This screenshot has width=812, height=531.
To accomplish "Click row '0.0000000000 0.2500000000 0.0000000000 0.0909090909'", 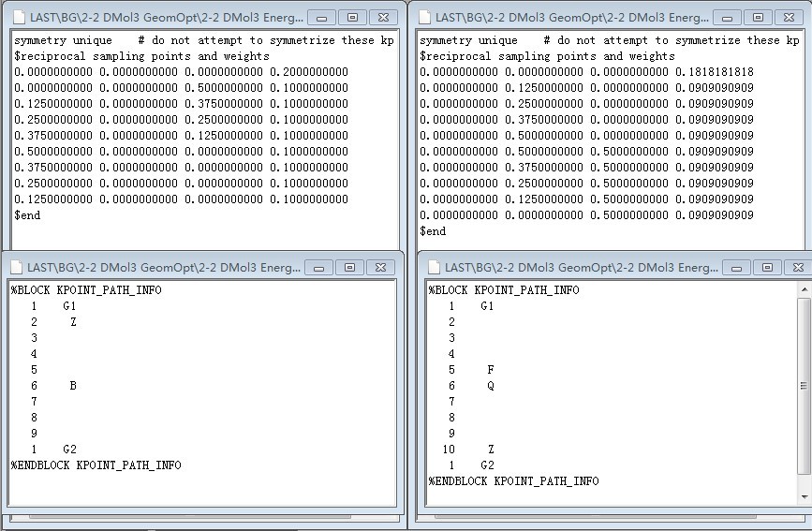I will point(586,104).
